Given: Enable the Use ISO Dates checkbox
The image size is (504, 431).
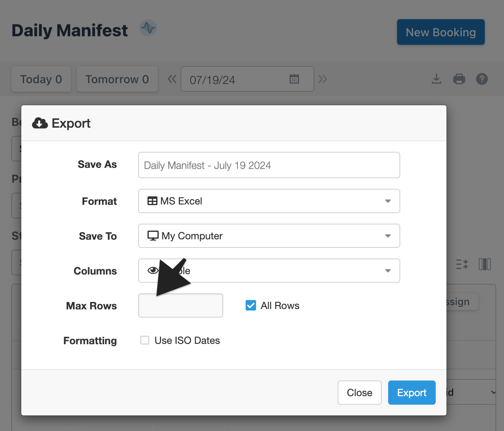Looking at the screenshot, I should click(x=145, y=340).
